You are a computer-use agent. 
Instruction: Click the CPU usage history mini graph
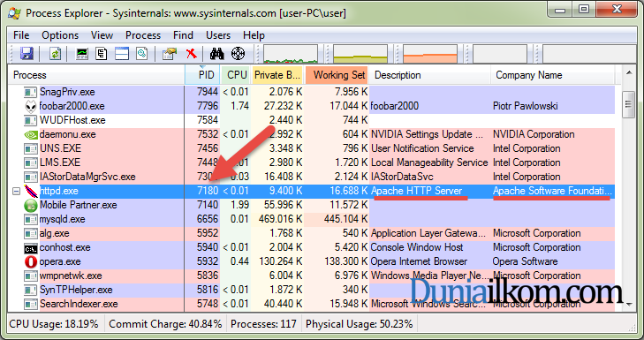(291, 54)
